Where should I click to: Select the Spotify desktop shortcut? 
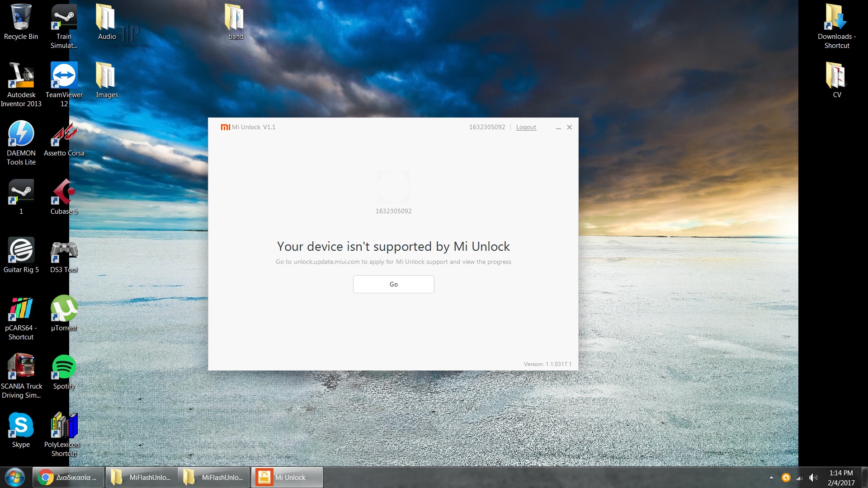[x=64, y=367]
